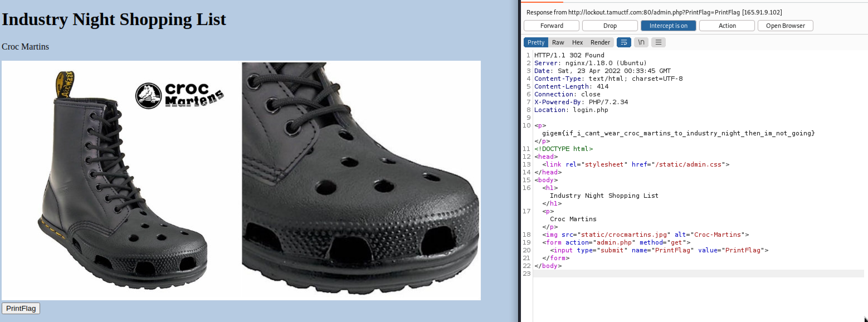Toggle the word wrap icon in Burp
Screen dimensions: 868x322
(x=624, y=42)
